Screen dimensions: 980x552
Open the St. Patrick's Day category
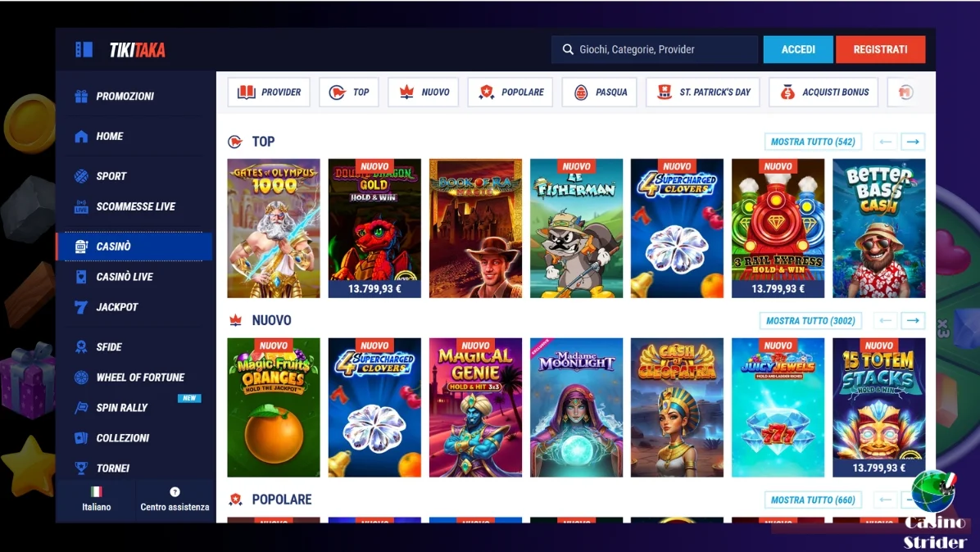pyautogui.click(x=702, y=92)
